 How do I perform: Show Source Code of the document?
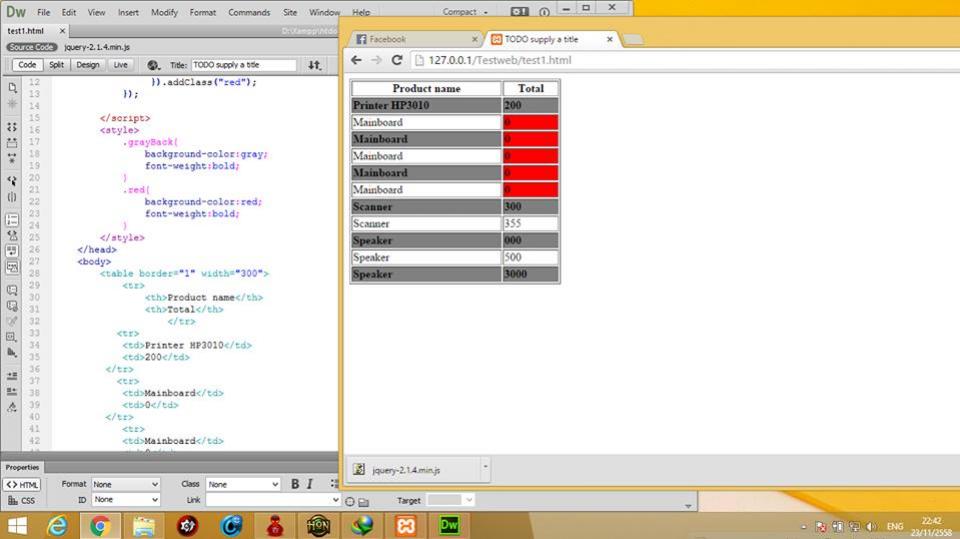[x=31, y=47]
